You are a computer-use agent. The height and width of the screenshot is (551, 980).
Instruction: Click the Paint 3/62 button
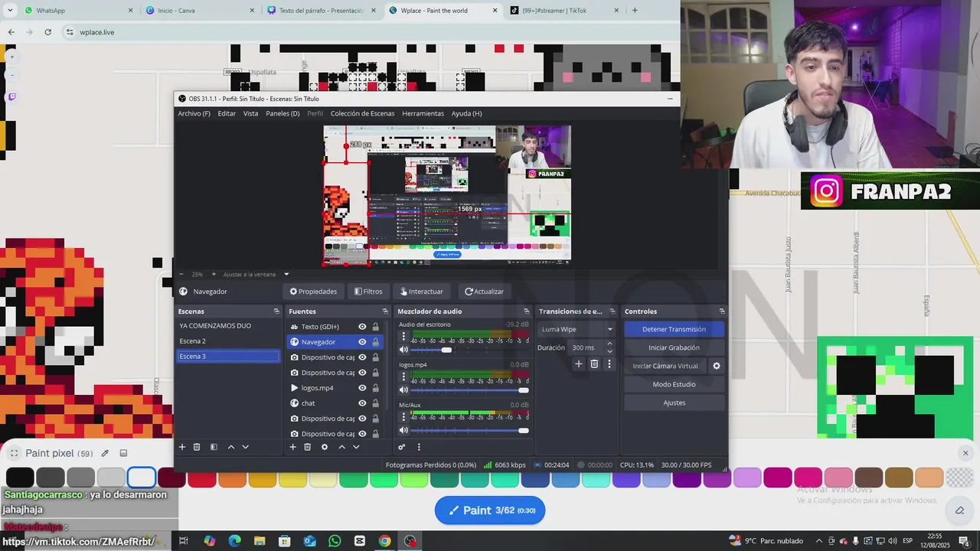coord(490,510)
